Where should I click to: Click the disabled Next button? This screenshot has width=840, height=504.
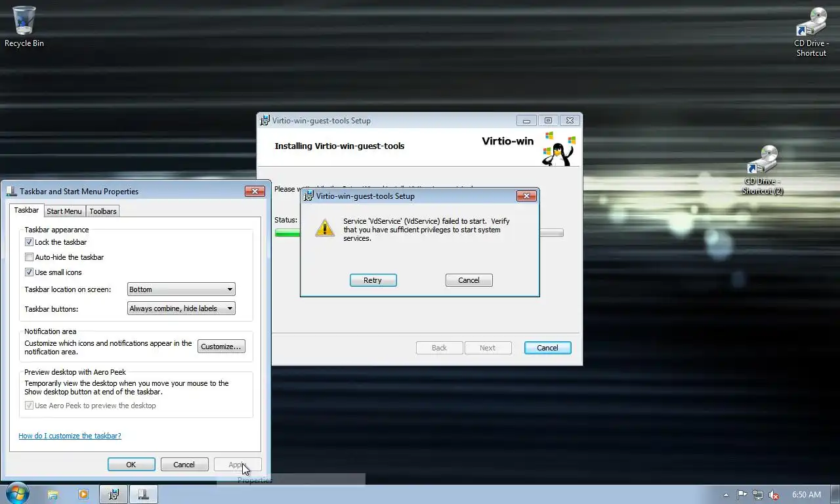pos(488,348)
